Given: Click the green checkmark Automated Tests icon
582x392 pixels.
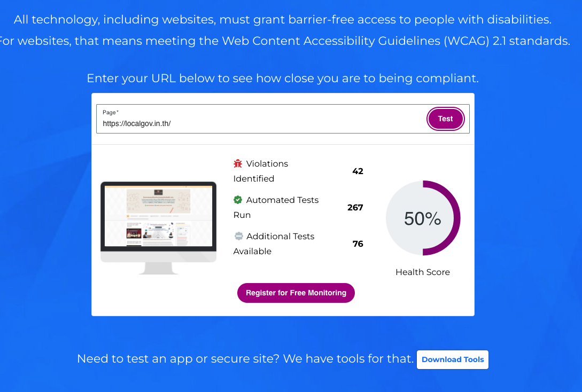Looking at the screenshot, I should coord(237,200).
